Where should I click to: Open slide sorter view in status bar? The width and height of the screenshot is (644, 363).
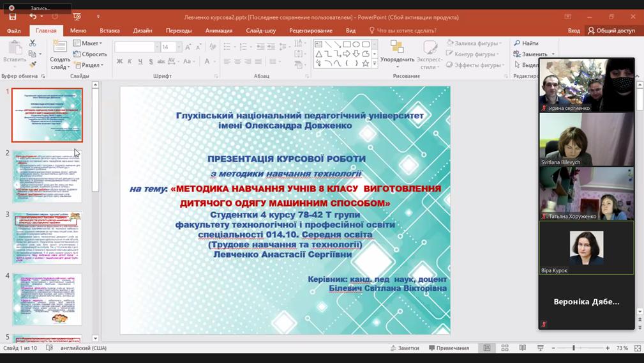point(505,348)
